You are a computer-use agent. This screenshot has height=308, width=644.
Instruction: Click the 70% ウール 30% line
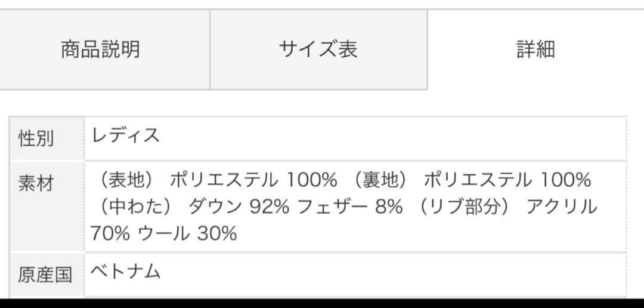[163, 233]
